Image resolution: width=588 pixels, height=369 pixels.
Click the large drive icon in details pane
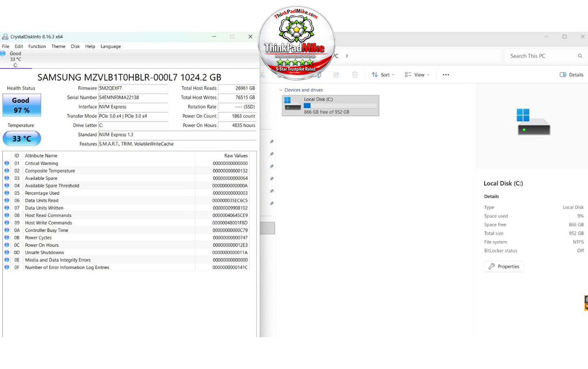coord(533,122)
